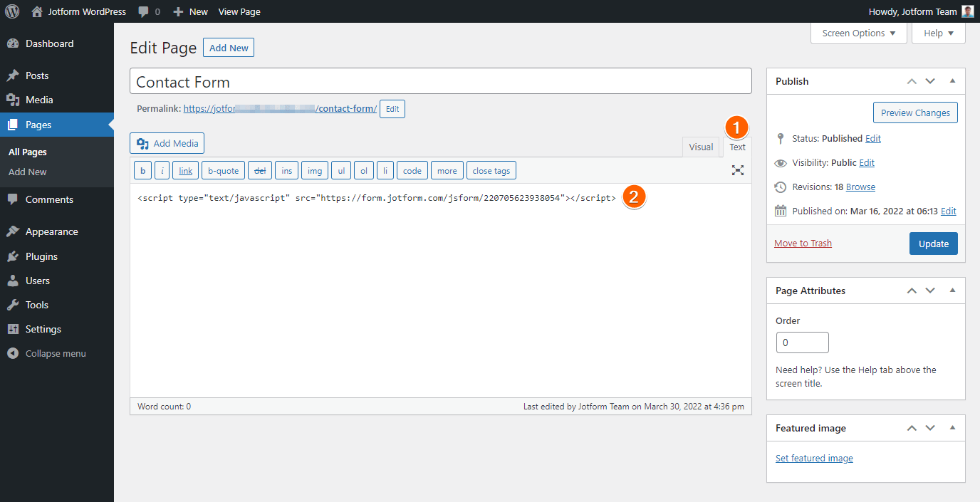Move Page Attributes box up arrow
Screen dimensions: 980x502
click(x=912, y=291)
